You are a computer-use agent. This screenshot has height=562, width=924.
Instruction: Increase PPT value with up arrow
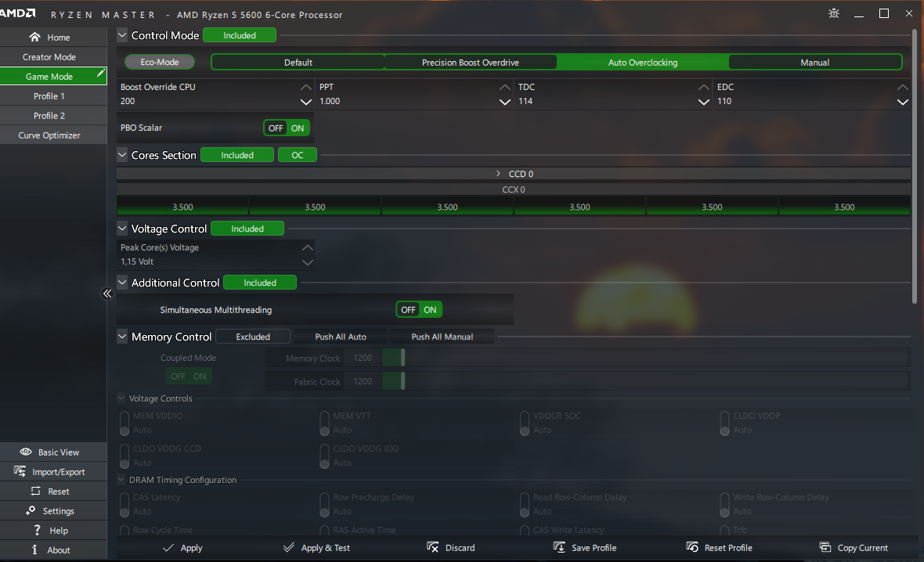pyautogui.click(x=505, y=87)
